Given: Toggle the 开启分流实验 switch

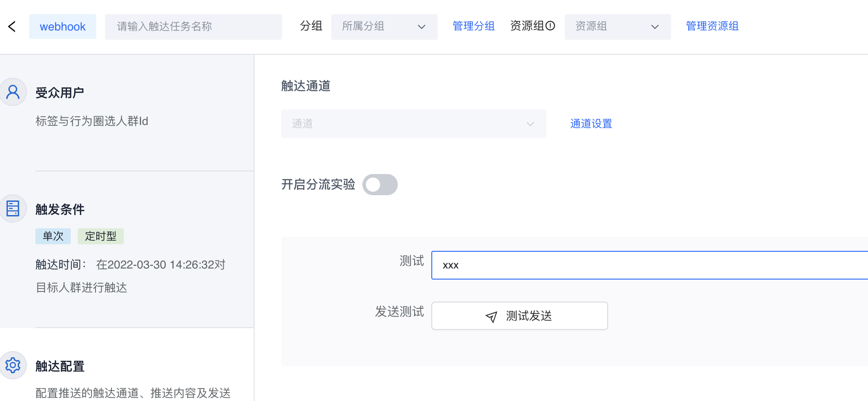Looking at the screenshot, I should point(380,185).
